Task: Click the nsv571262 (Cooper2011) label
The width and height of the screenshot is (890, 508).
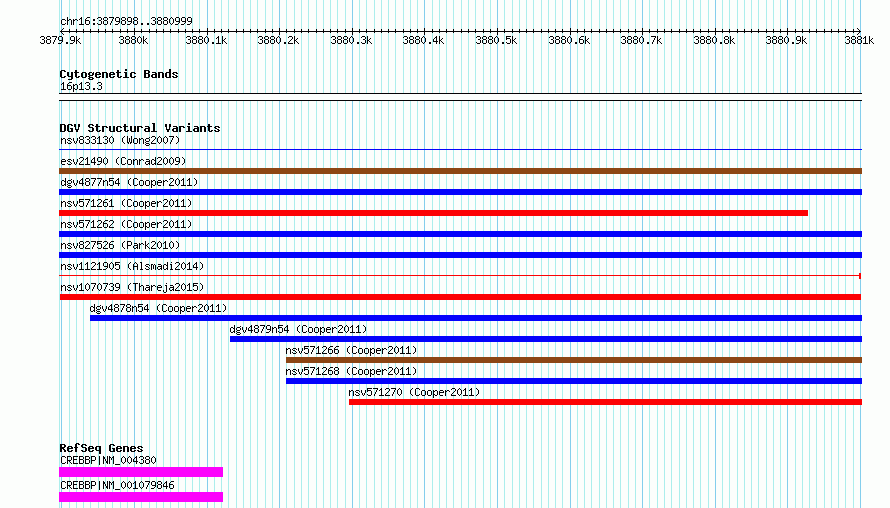Action: (x=126, y=224)
